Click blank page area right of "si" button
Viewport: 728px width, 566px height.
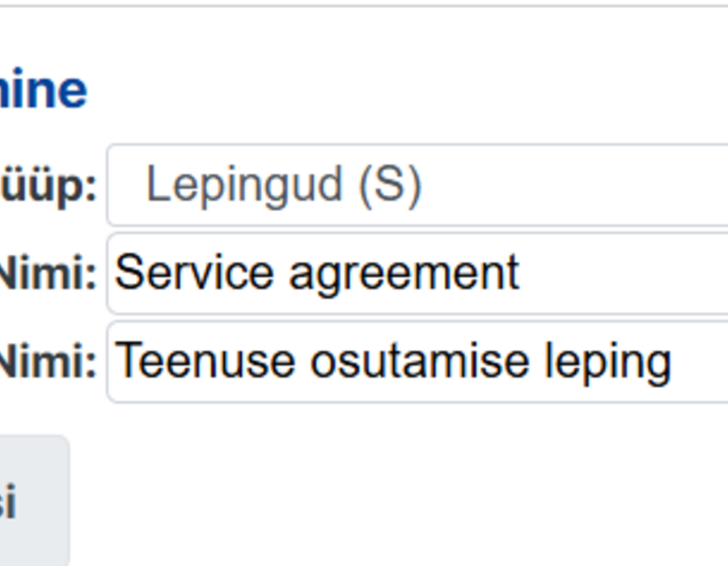(x=400, y=501)
